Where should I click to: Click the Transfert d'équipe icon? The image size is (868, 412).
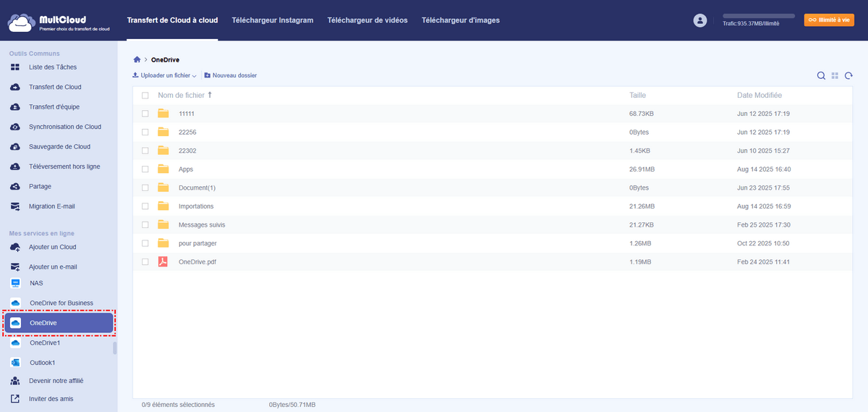(15, 107)
